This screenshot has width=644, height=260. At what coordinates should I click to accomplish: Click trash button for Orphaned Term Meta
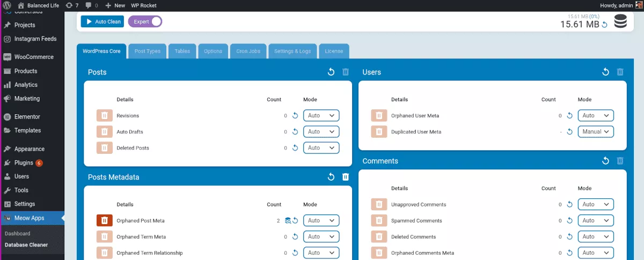[x=105, y=236]
